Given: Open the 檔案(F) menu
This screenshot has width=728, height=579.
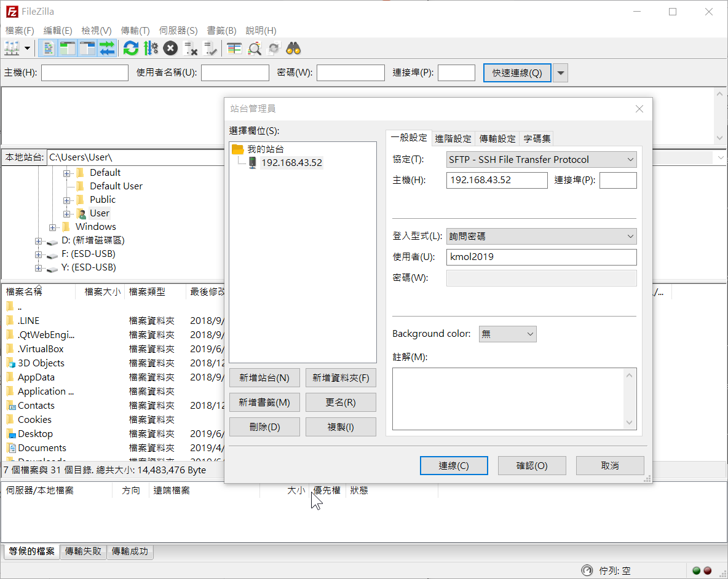Looking at the screenshot, I should [20, 31].
